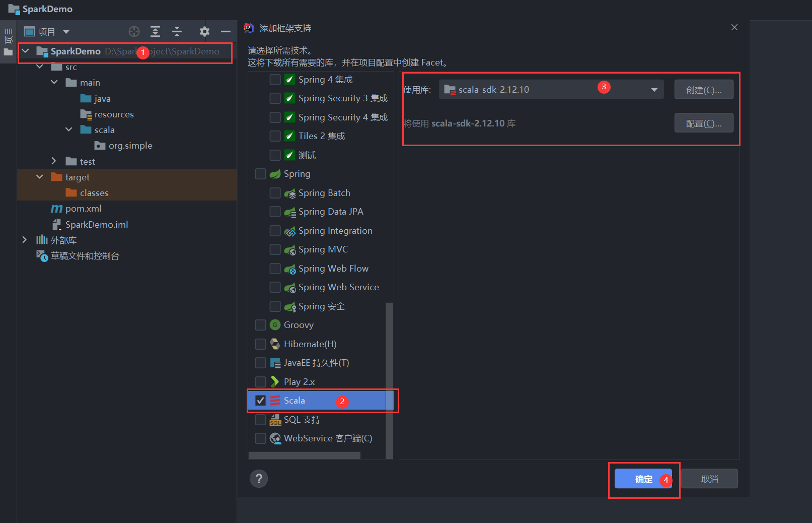Collapse the main folder

pyautogui.click(x=54, y=82)
